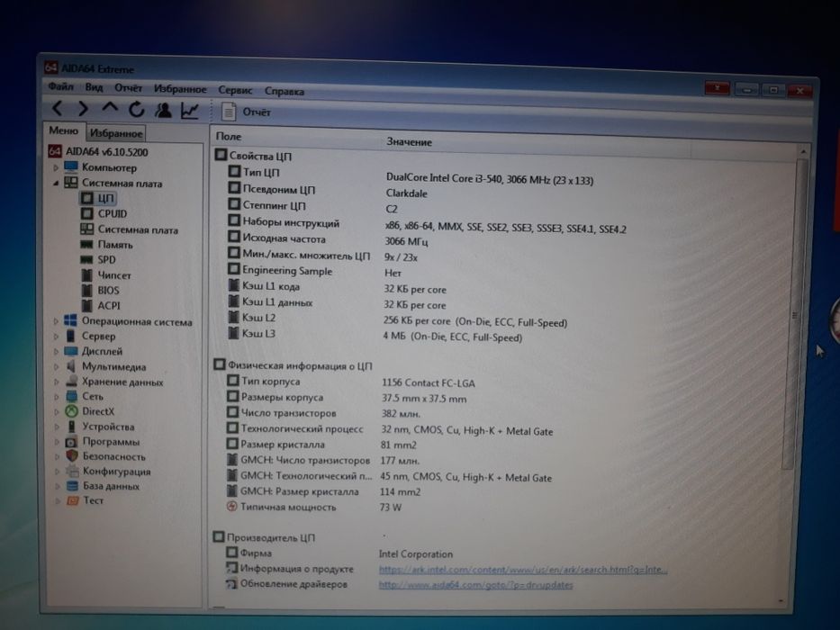Collapse the Системная плата parent node
The width and height of the screenshot is (840, 630).
click(55, 184)
